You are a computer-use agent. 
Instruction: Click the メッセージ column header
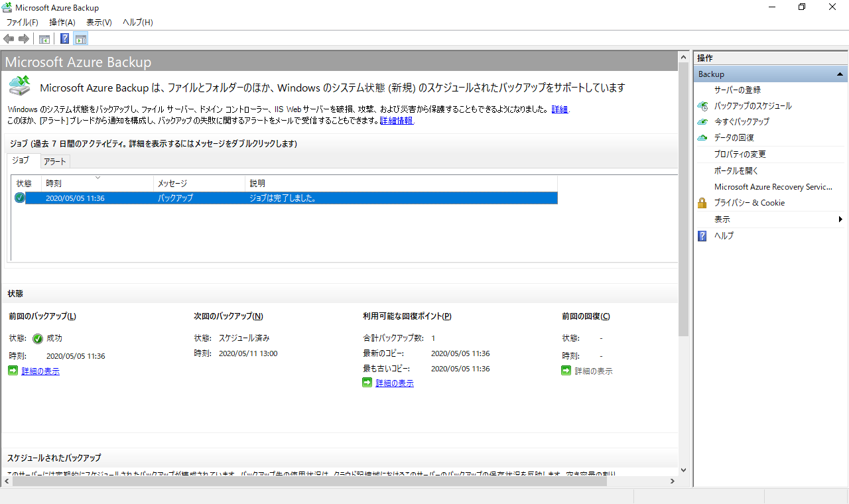pyautogui.click(x=199, y=183)
